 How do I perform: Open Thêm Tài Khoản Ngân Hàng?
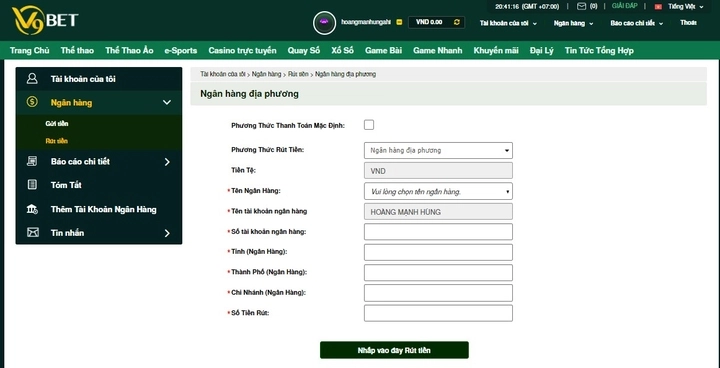tap(104, 209)
